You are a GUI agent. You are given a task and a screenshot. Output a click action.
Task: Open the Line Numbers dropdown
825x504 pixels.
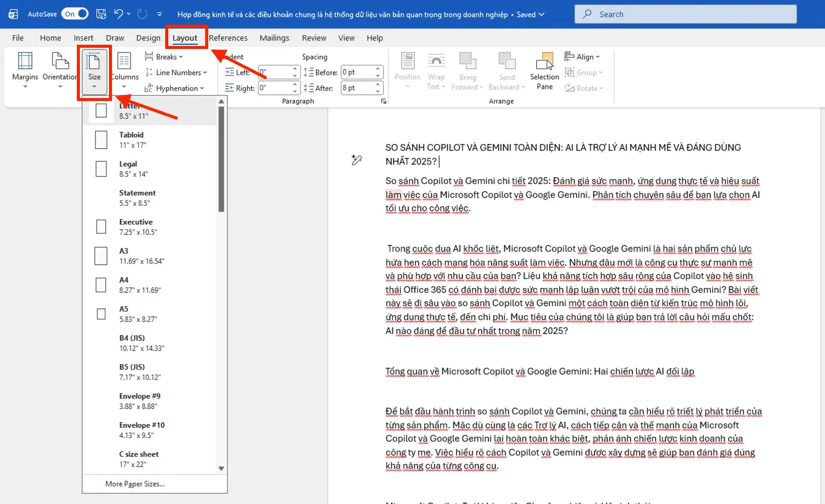177,72
